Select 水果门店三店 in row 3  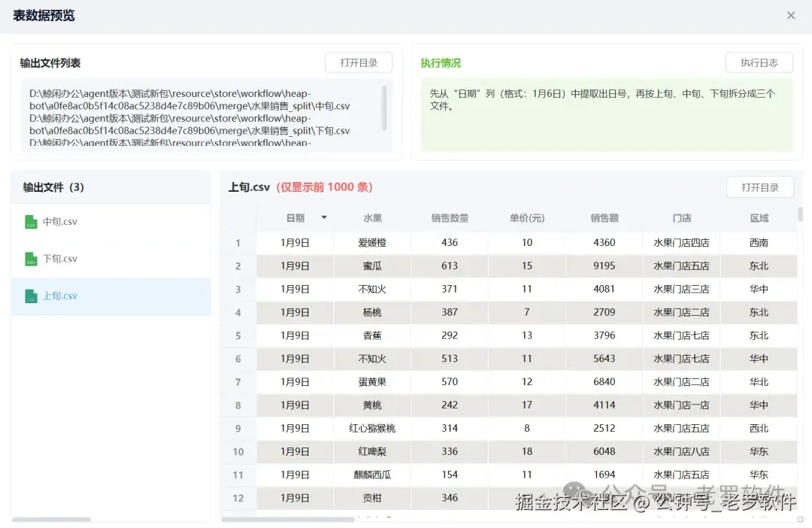tap(681, 289)
